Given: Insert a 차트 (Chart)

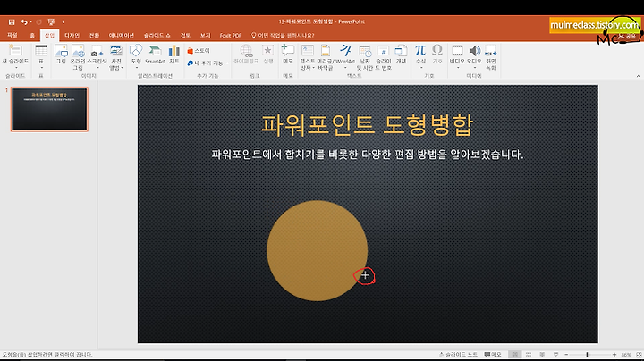Looking at the screenshot, I should [x=174, y=55].
